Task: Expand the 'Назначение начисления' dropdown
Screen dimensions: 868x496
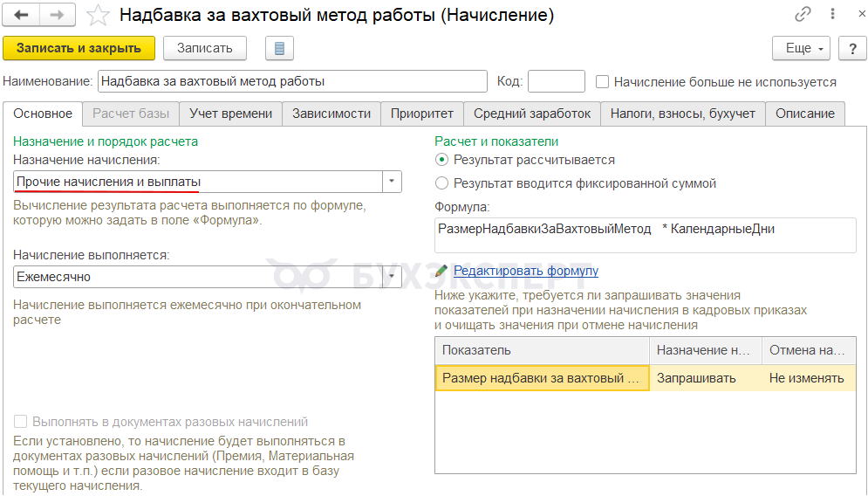Action: 393,182
